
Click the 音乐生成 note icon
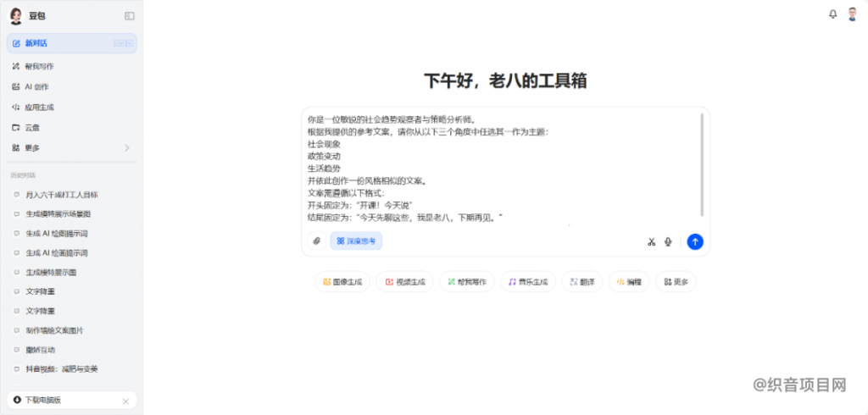pos(512,282)
